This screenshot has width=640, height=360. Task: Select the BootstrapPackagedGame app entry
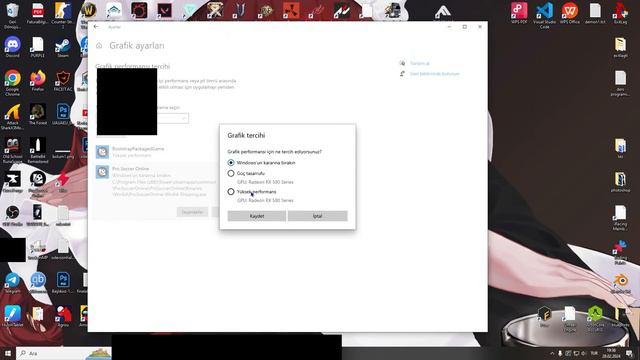[156, 152]
